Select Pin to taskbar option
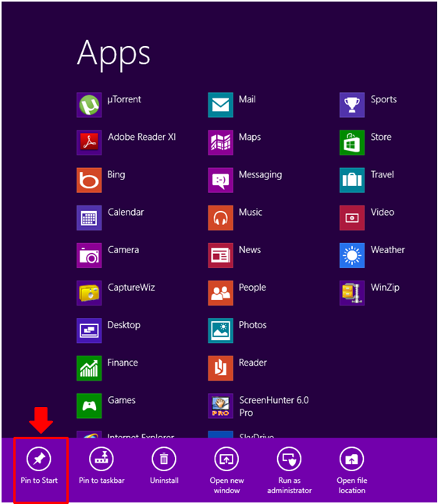The width and height of the screenshot is (438, 504). click(x=101, y=466)
